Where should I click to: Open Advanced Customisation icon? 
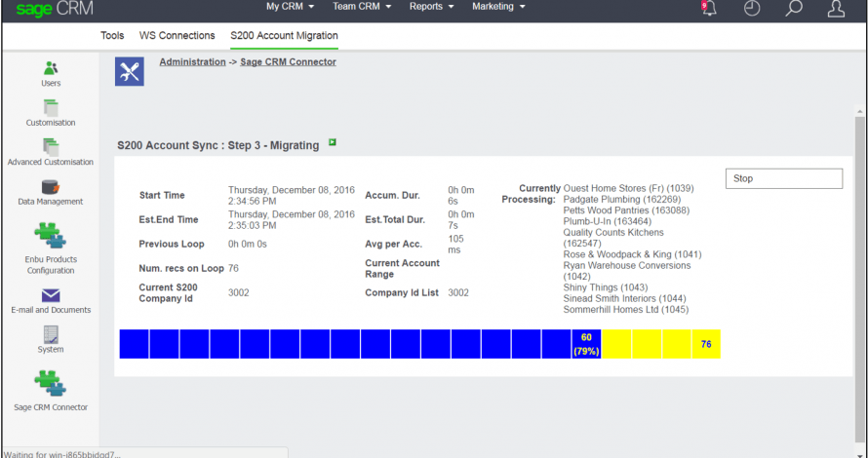pos(51,147)
